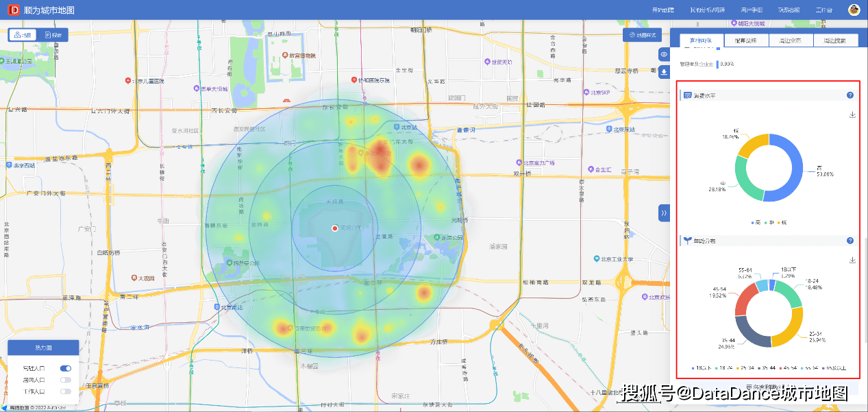The height and width of the screenshot is (412, 868).
Task: Click the red 45-54 segment of age donut
Action: coord(744,300)
